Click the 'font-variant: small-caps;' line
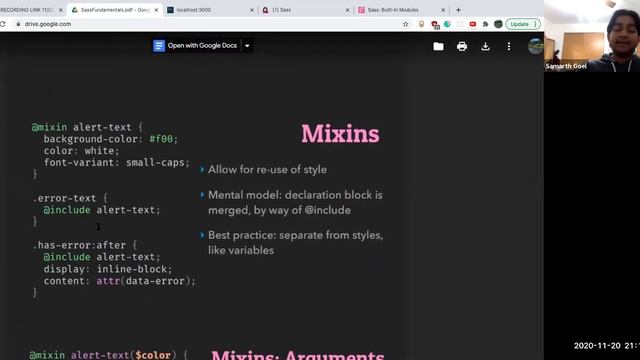The height and width of the screenshot is (360, 640). pyautogui.click(x=117, y=163)
